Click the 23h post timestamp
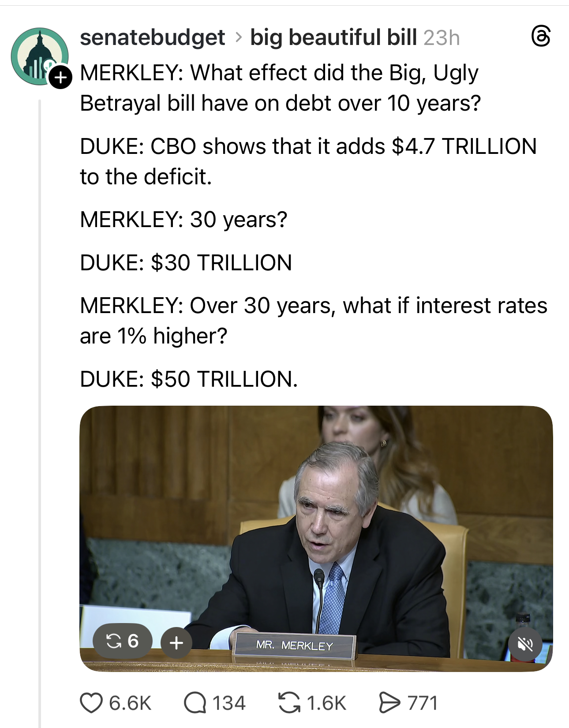The image size is (569, 728). click(x=442, y=38)
